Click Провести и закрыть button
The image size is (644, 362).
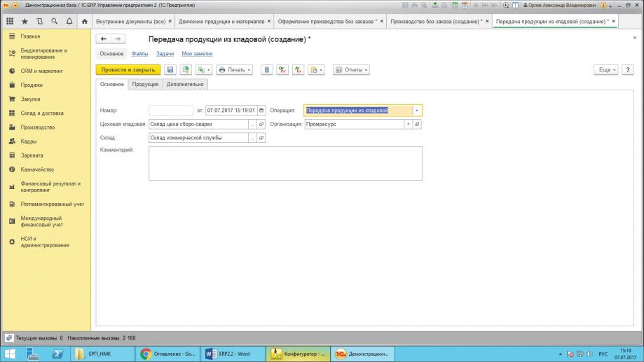tap(128, 70)
